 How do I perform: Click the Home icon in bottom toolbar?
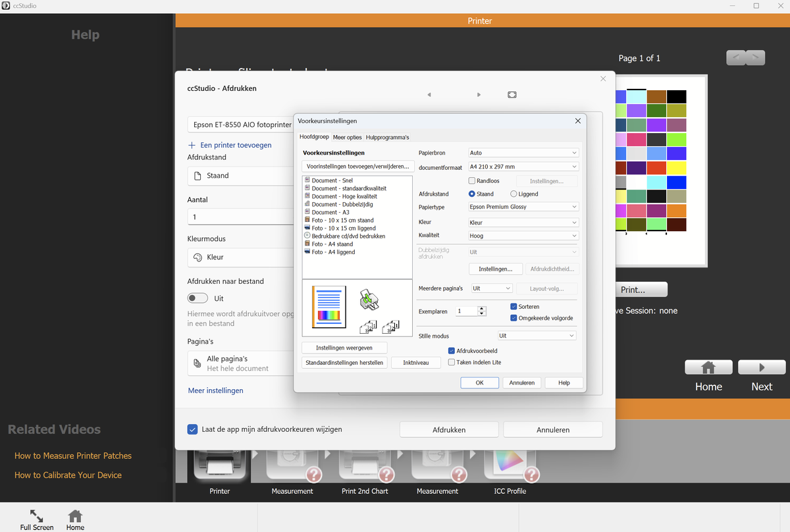click(x=75, y=516)
